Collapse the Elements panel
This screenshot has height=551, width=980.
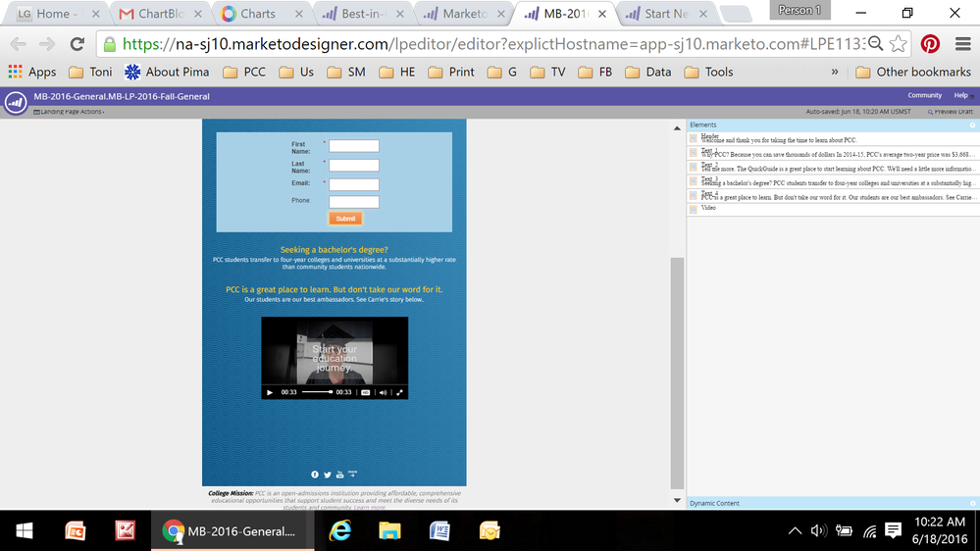pyautogui.click(x=972, y=125)
